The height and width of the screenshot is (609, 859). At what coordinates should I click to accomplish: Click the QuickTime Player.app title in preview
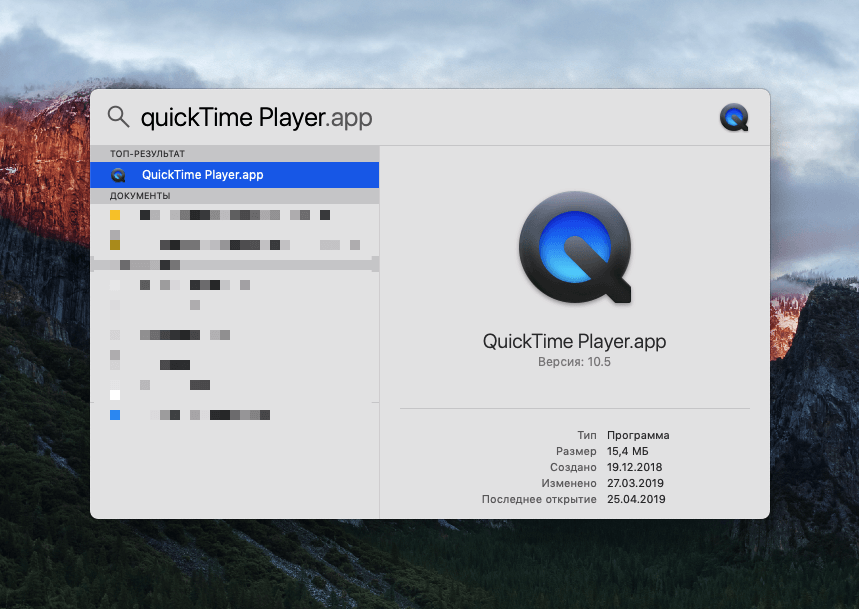(x=575, y=342)
